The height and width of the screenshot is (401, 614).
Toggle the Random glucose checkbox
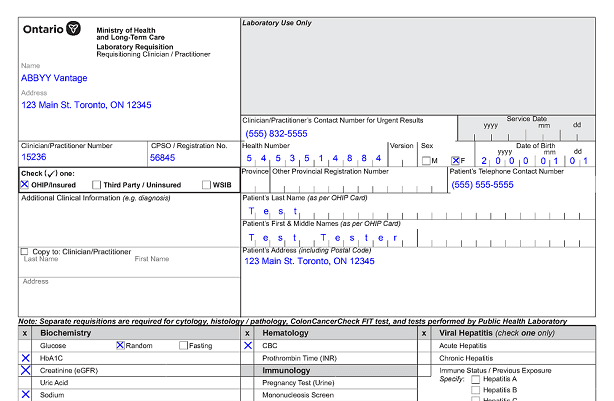pos(120,345)
